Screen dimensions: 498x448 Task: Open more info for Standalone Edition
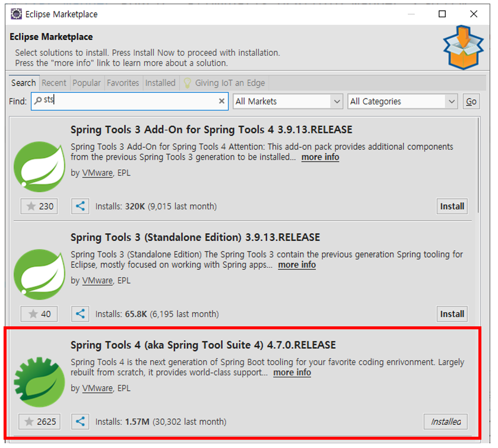click(x=297, y=265)
